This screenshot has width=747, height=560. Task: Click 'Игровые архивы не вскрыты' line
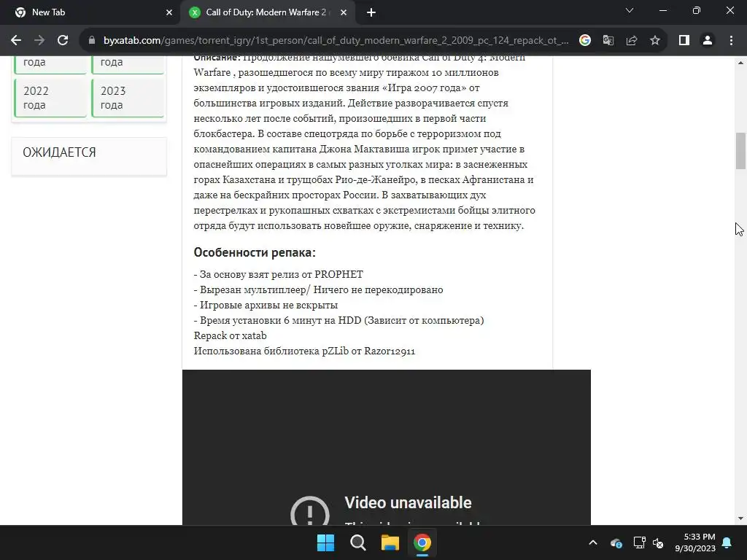pyautogui.click(x=266, y=305)
